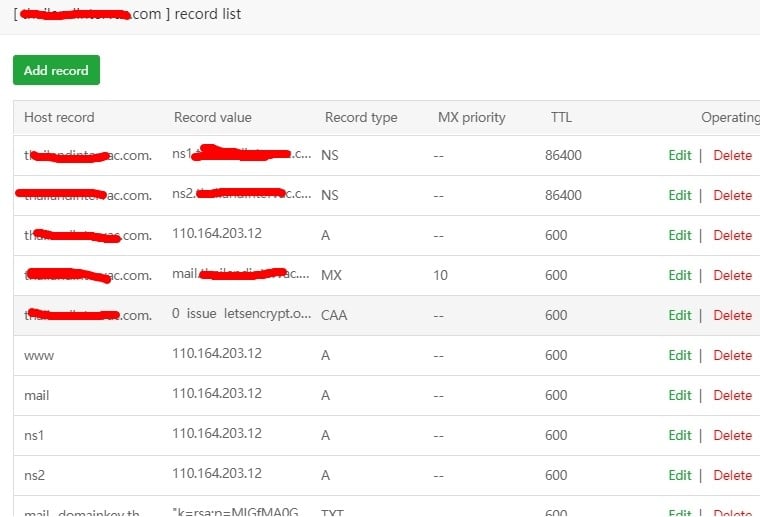The width and height of the screenshot is (760, 517).
Task: Delete the mail A record
Action: [x=732, y=395]
